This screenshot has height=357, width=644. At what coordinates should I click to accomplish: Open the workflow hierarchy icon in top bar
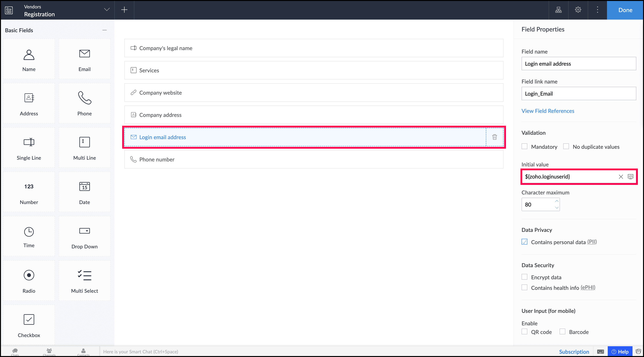coord(558,10)
